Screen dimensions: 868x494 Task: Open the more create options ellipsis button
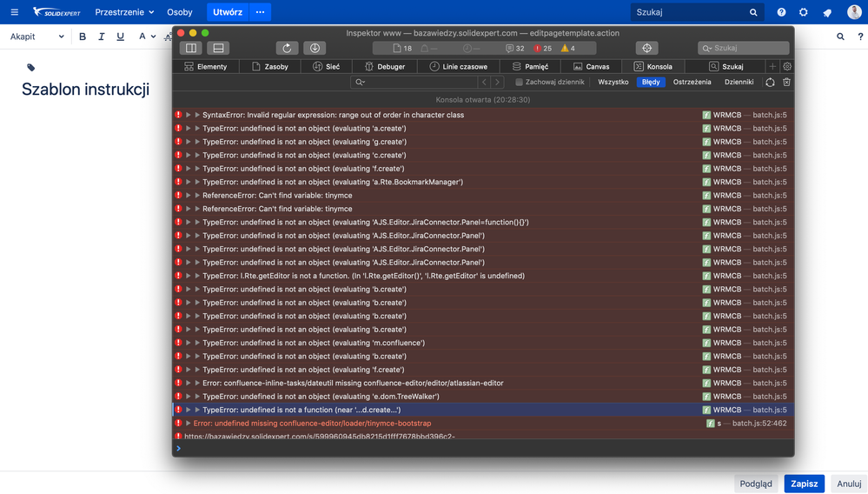pyautogui.click(x=260, y=11)
